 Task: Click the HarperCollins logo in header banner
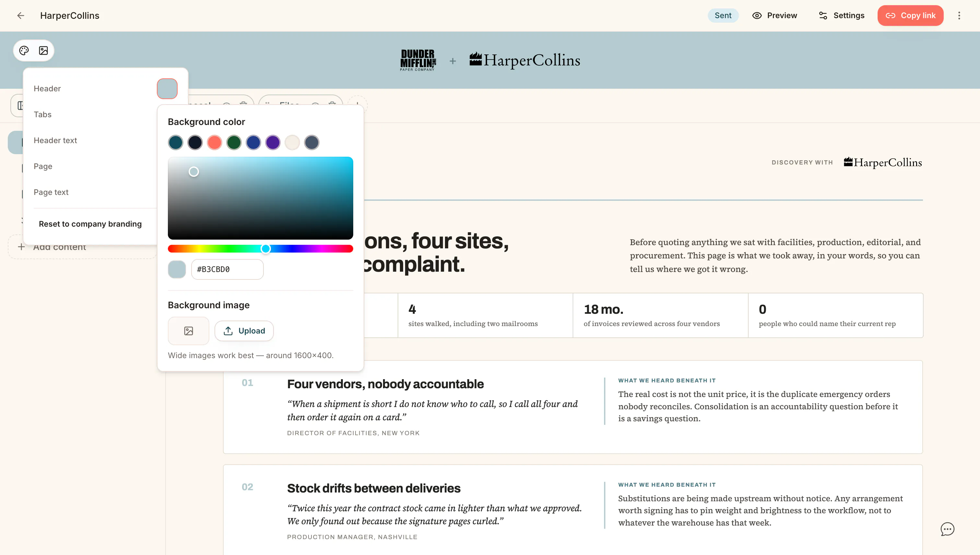tap(525, 60)
